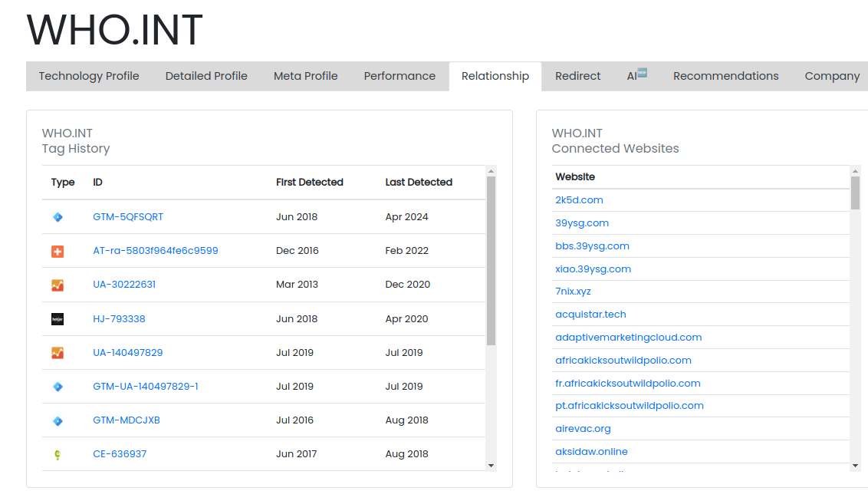Open bbs.39ysg.com link
This screenshot has width=868, height=491.
point(592,245)
